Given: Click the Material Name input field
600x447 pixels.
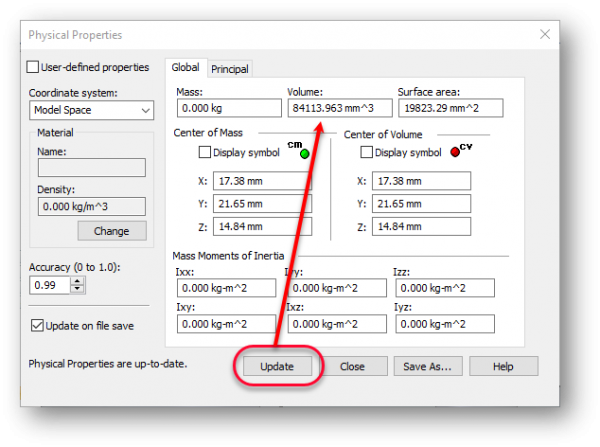Looking at the screenshot, I should click(92, 168).
